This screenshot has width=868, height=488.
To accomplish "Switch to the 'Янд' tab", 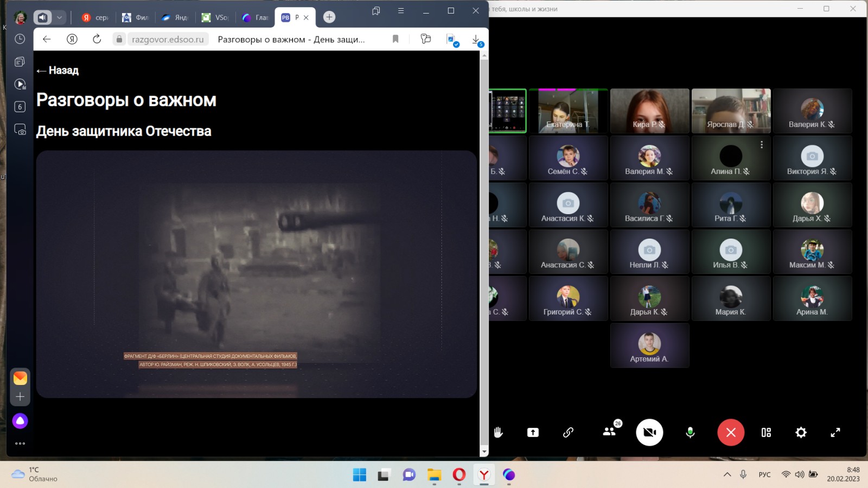I will (175, 17).
